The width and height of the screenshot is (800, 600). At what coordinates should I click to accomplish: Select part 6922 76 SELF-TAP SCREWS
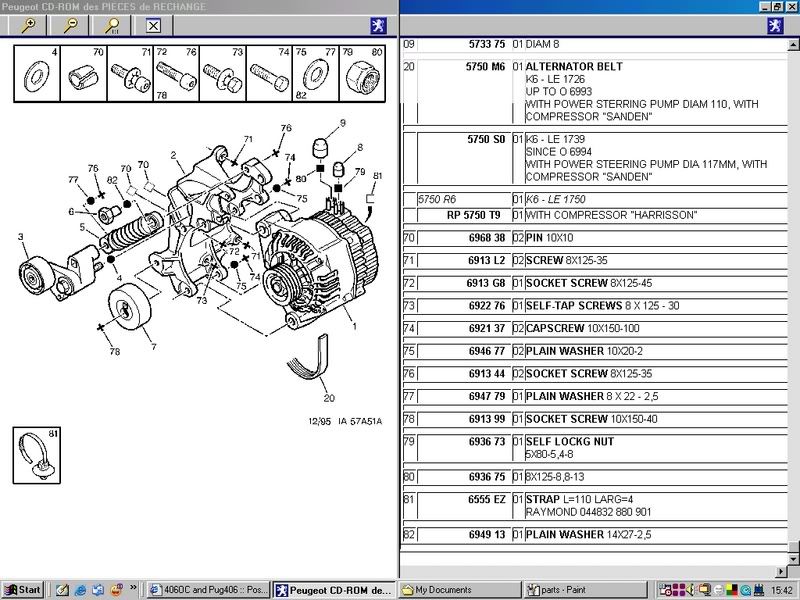pyautogui.click(x=595, y=306)
